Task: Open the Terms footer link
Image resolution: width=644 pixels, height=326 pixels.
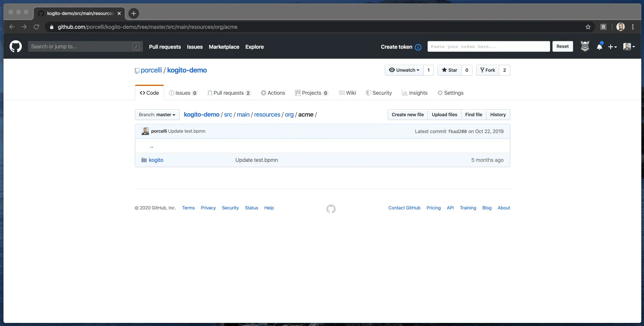Action: tap(188, 208)
